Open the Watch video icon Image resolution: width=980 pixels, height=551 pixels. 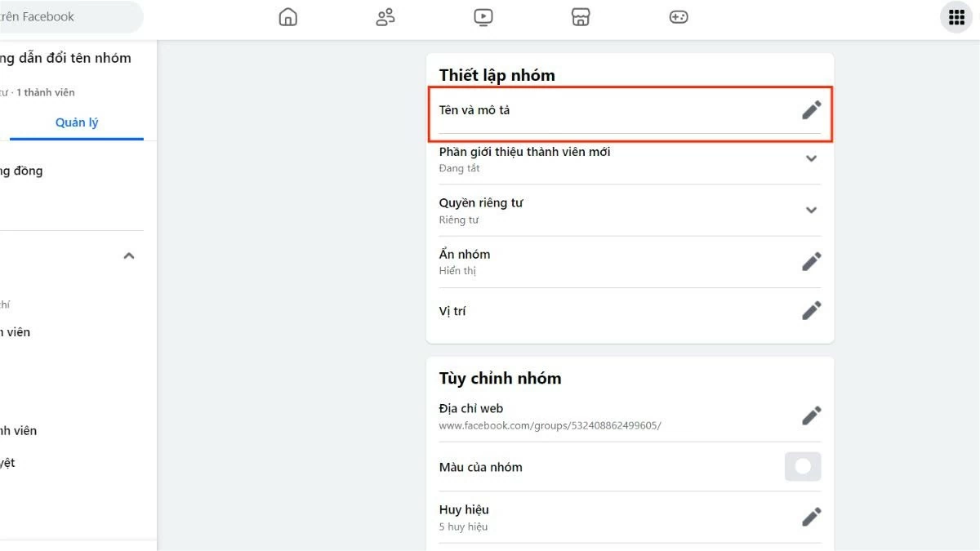(483, 16)
